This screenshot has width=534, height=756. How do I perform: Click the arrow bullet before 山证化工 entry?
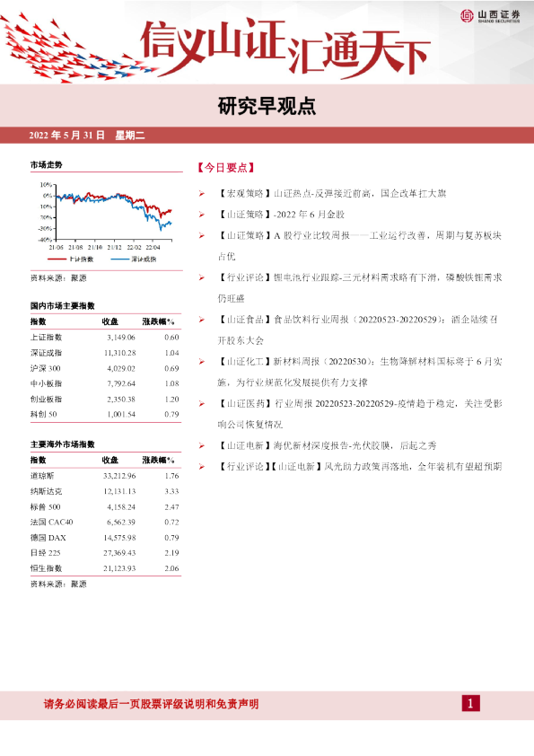(x=201, y=362)
